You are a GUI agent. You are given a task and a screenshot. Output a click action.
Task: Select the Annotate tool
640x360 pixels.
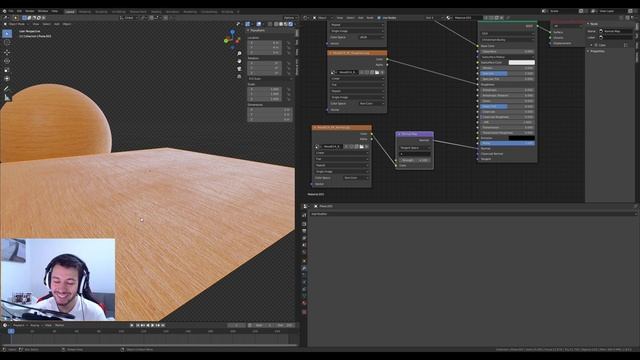[x=7, y=89]
